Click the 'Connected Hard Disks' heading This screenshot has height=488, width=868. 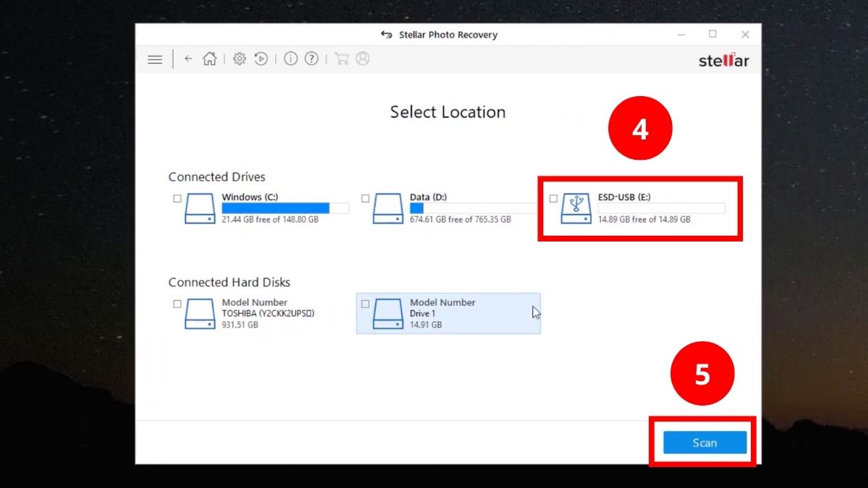click(x=229, y=283)
